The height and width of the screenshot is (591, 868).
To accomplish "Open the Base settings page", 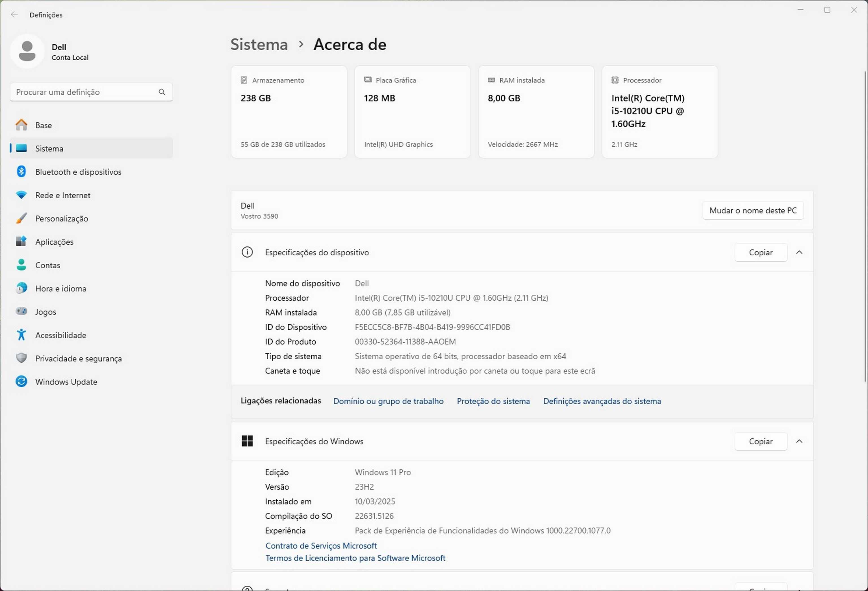I will click(91, 125).
